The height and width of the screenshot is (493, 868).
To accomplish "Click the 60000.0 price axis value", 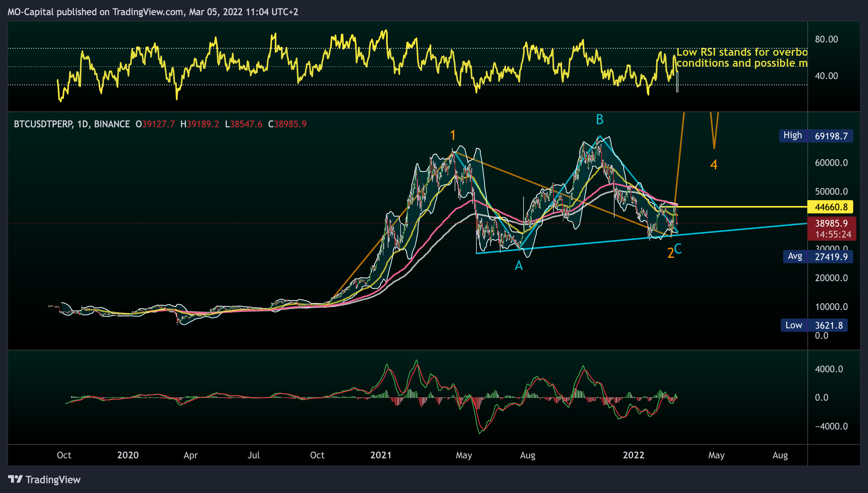I will (x=831, y=163).
